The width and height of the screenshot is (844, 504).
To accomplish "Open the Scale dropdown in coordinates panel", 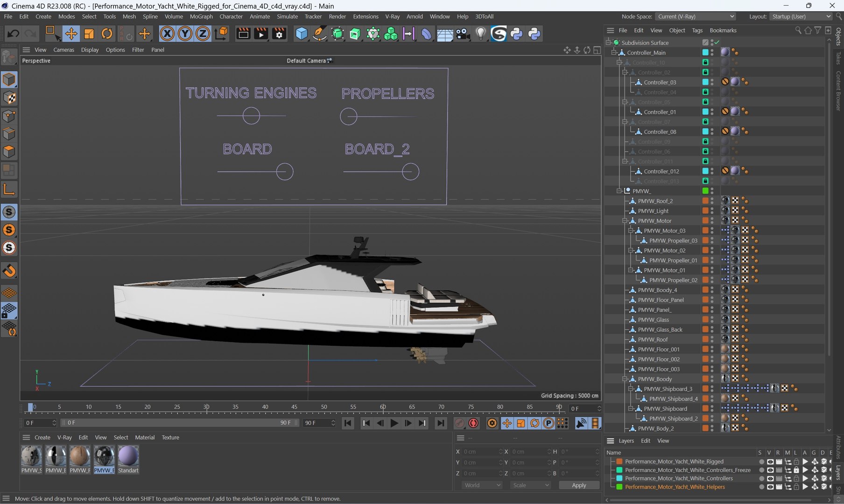I will [531, 485].
